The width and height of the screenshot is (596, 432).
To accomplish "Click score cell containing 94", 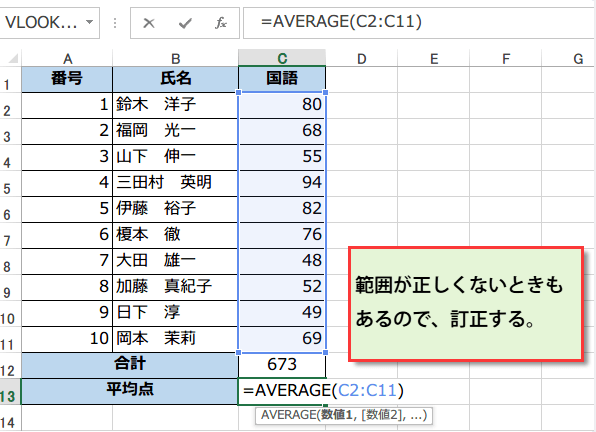I will click(x=282, y=184).
